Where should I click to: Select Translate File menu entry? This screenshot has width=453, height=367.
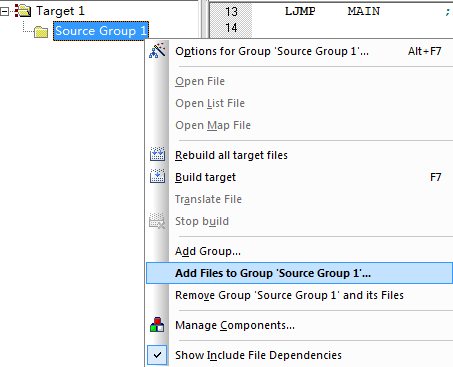208,199
